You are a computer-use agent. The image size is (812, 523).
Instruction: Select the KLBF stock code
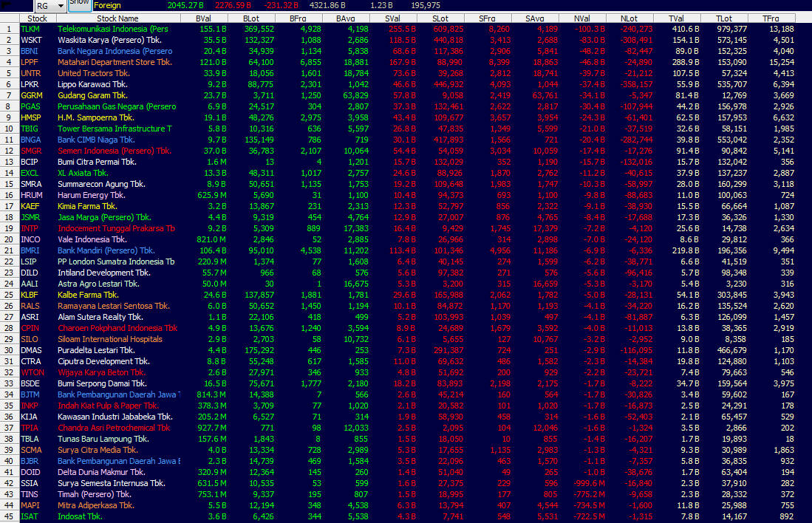(30, 295)
